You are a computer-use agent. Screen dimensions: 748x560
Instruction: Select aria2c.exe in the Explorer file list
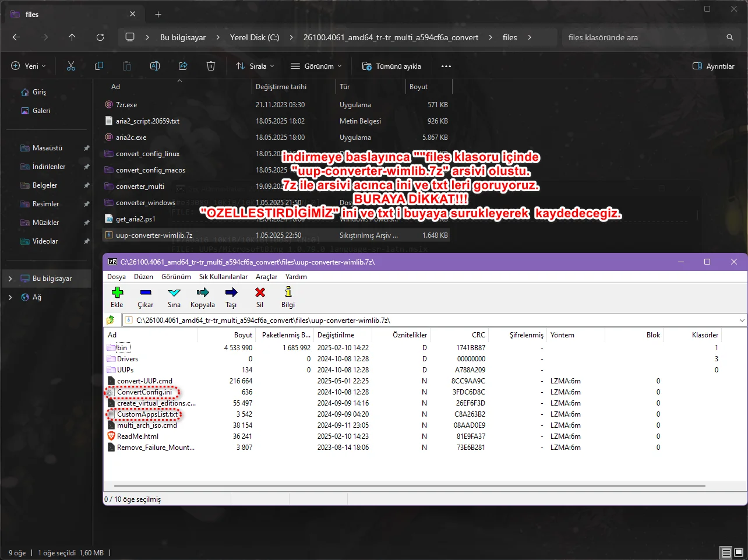(x=131, y=138)
